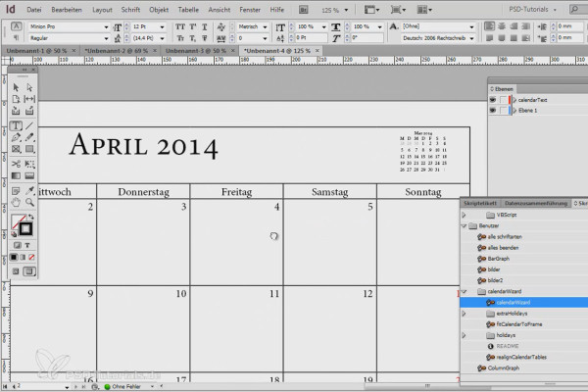The width and height of the screenshot is (588, 392).
Task: Select the Note tool
Action: (x=16, y=190)
